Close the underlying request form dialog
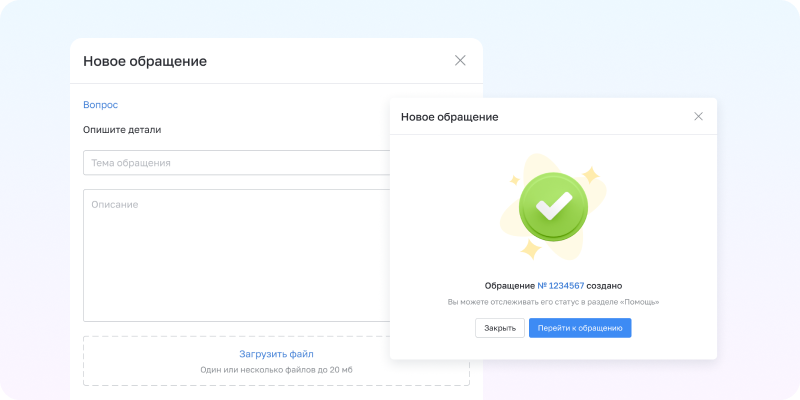Screen dimensions: 800x400 pyautogui.click(x=460, y=60)
